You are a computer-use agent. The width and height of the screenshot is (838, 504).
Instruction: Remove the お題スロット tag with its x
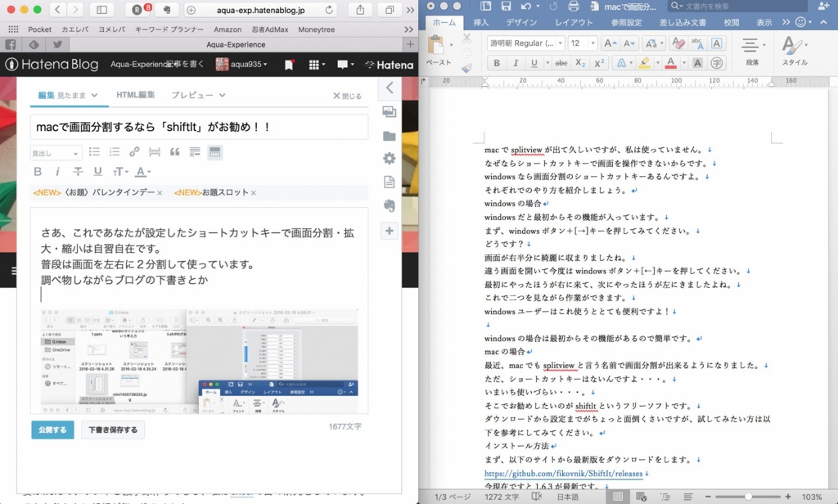point(254,193)
